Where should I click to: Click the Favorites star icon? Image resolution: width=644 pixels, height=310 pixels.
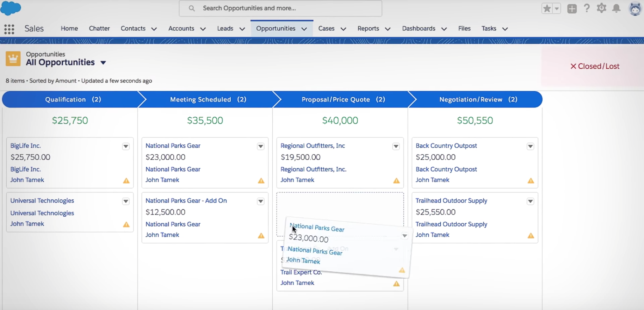(x=547, y=8)
